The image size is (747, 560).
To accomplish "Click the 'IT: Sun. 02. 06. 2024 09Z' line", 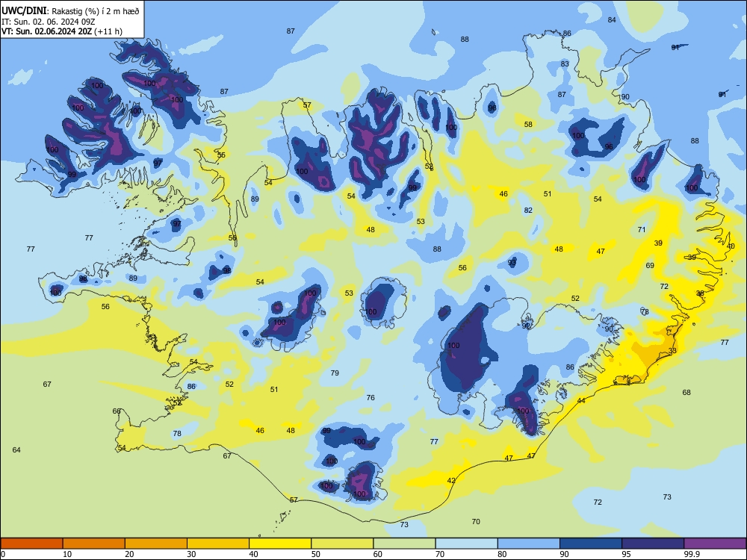I will click(48, 22).
